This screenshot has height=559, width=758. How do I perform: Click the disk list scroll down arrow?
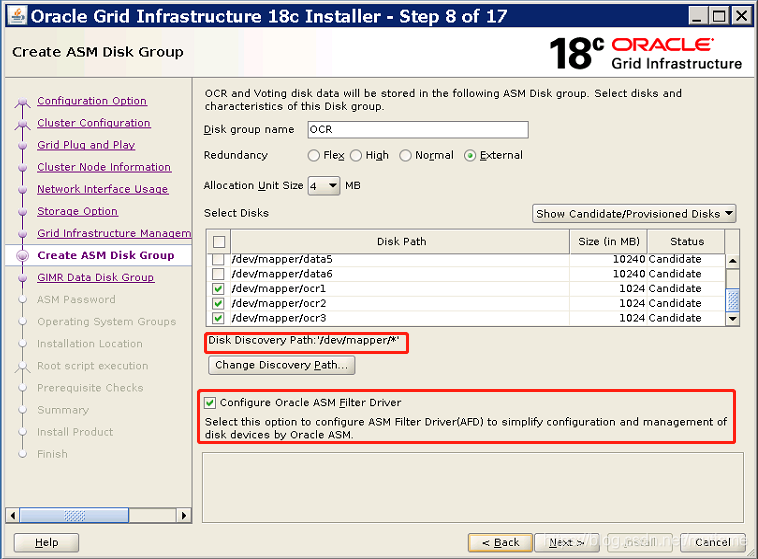click(x=732, y=318)
